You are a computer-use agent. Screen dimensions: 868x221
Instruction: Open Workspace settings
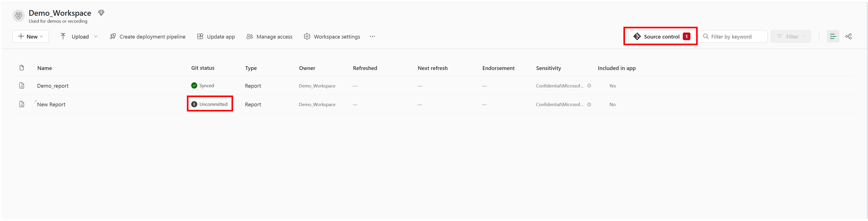(x=332, y=36)
